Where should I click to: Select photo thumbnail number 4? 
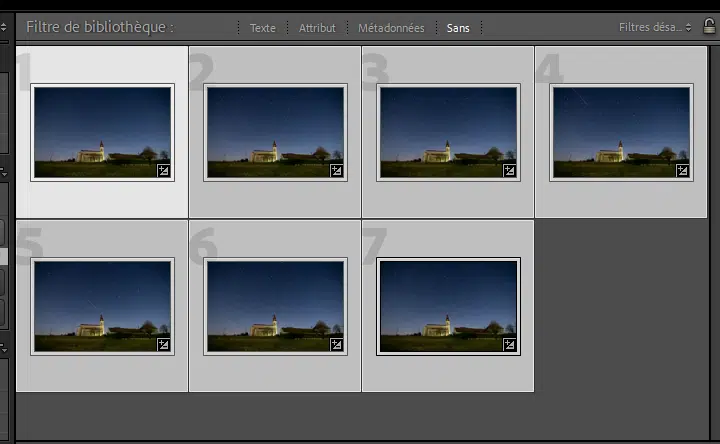pyautogui.click(x=621, y=132)
